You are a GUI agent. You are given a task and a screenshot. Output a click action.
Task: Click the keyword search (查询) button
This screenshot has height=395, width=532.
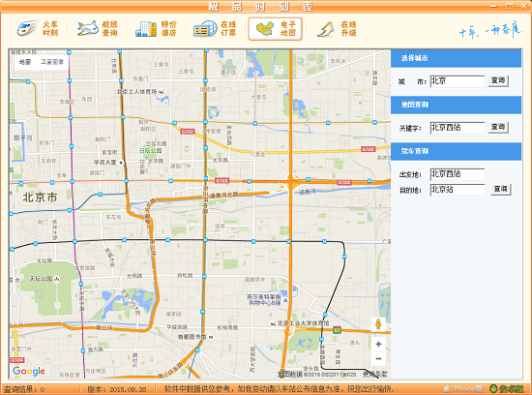[498, 127]
